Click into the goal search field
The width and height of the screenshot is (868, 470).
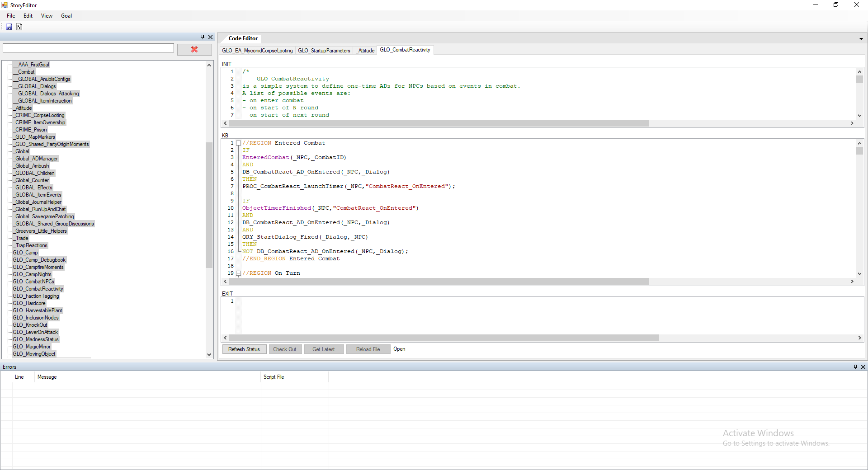(88, 48)
